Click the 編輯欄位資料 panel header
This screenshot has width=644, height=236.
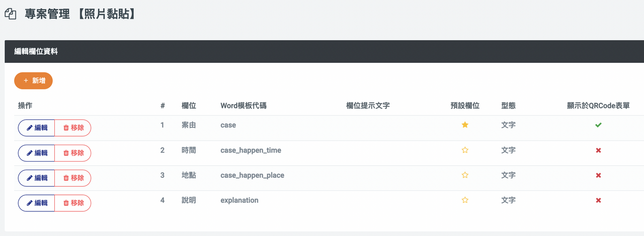[x=324, y=51]
